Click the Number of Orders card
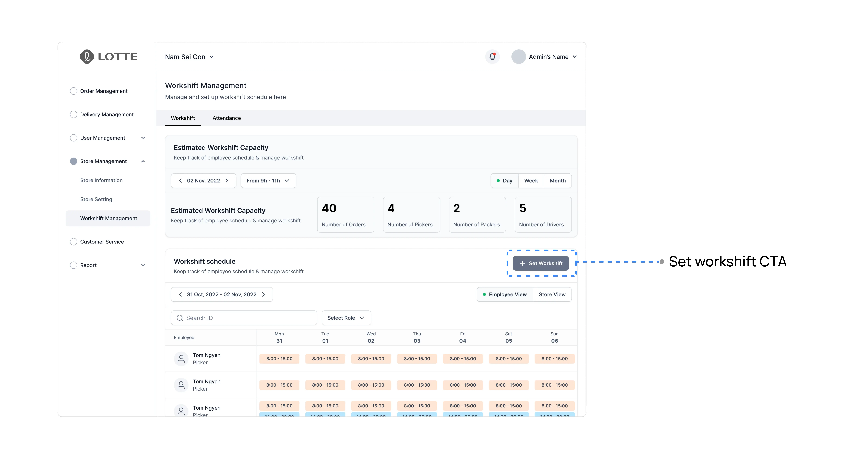Viewport: 868px width, 459px height. pyautogui.click(x=346, y=215)
